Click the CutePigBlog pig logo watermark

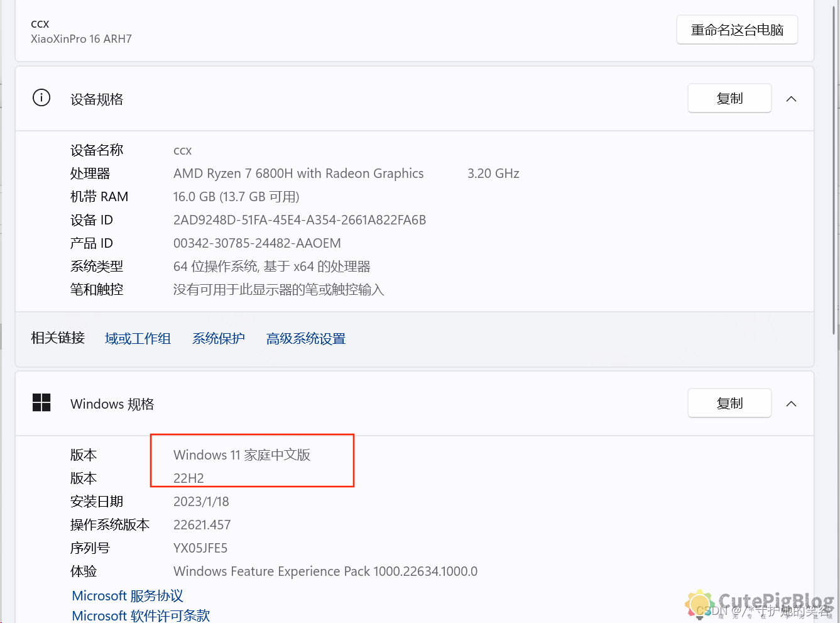[699, 605]
